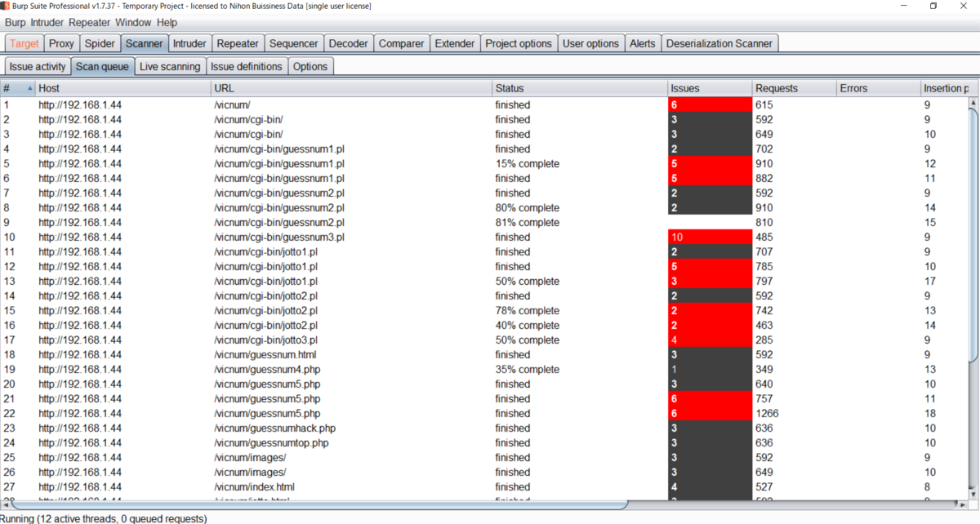Screen dimensions: 980x524
Task: Click the vertical scrollbar of scan queue
Action: [974, 237]
